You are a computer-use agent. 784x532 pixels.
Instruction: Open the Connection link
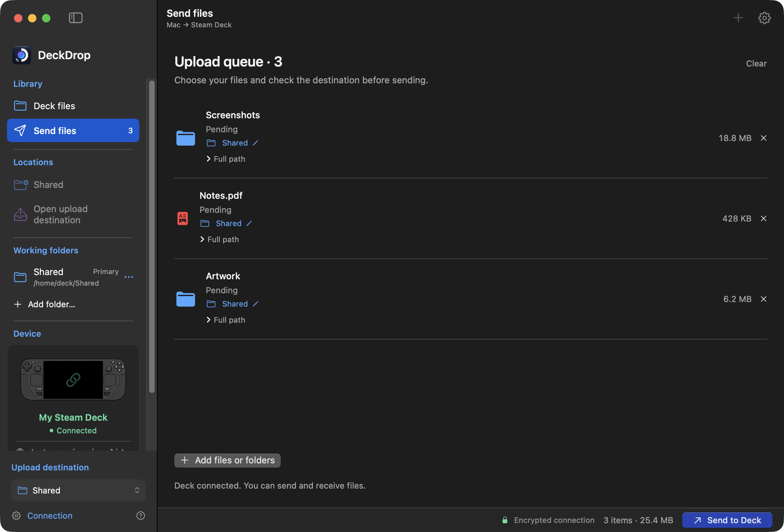pyautogui.click(x=50, y=516)
